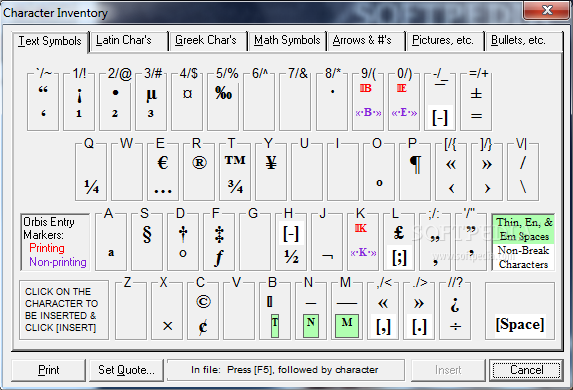
Task: Select the TM trademark symbol
Action: (x=235, y=160)
